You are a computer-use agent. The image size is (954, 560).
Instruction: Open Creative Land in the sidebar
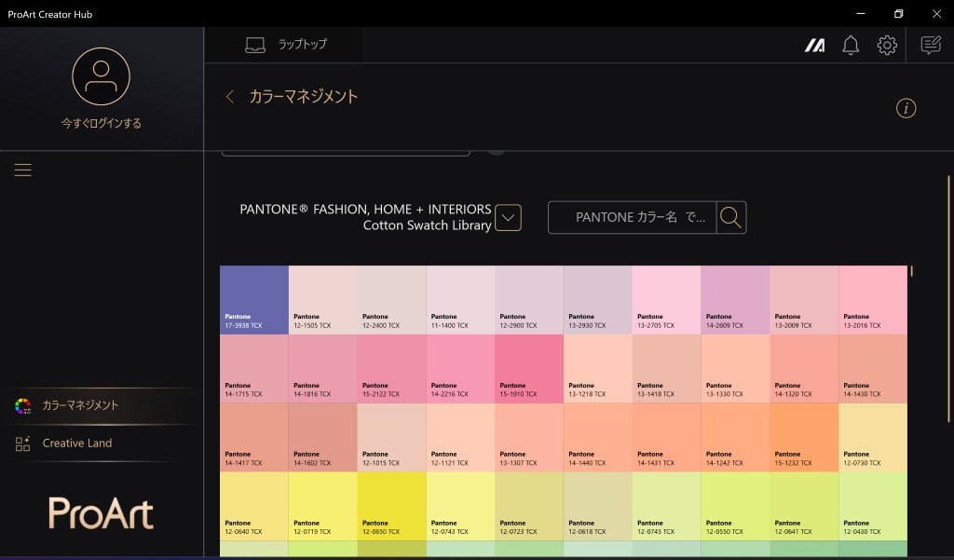(76, 444)
